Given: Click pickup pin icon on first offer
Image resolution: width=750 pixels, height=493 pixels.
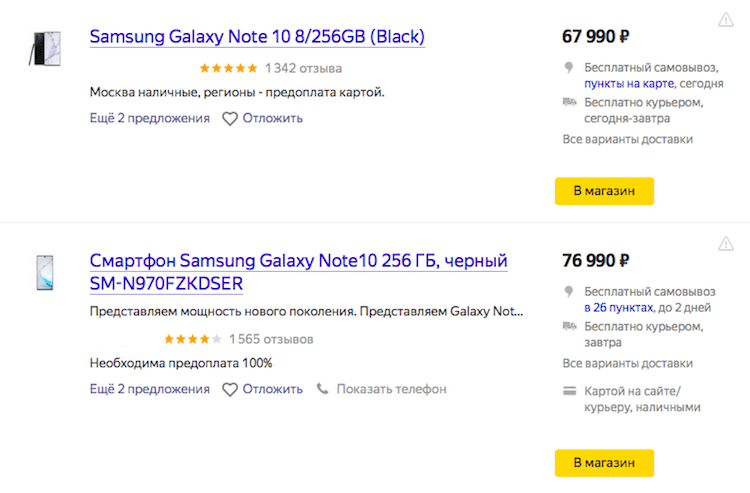Looking at the screenshot, I should [x=568, y=67].
